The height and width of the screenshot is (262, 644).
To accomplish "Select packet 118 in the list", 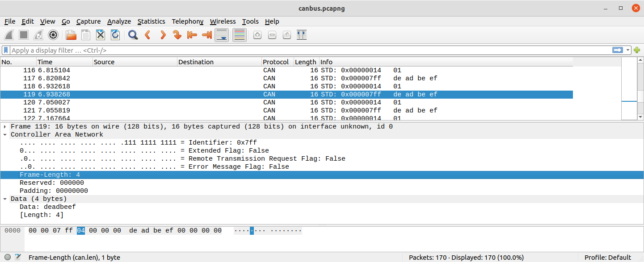I will pyautogui.click(x=286, y=86).
